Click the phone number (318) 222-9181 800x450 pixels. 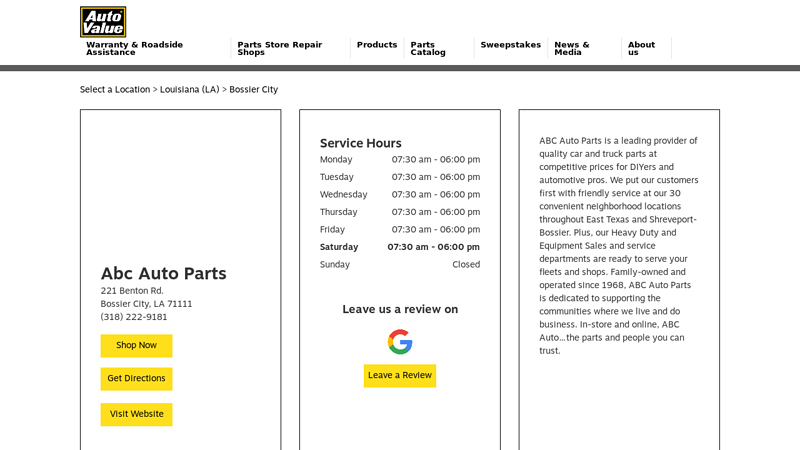pyautogui.click(x=134, y=317)
